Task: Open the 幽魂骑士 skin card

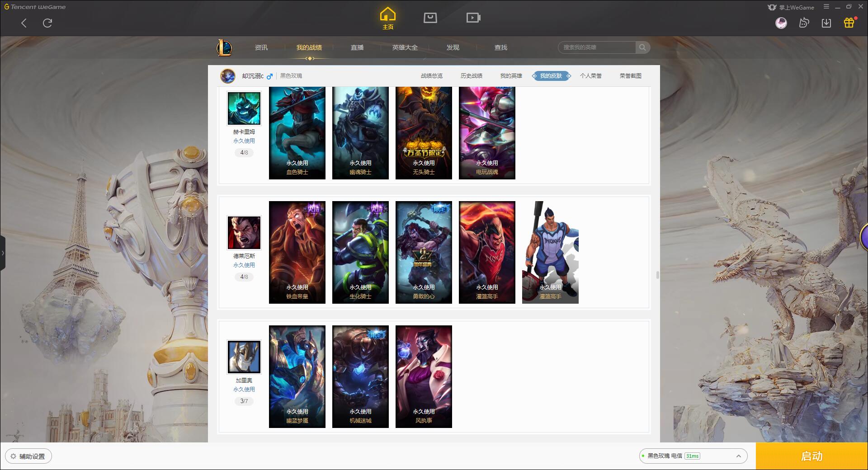Action: pos(360,133)
